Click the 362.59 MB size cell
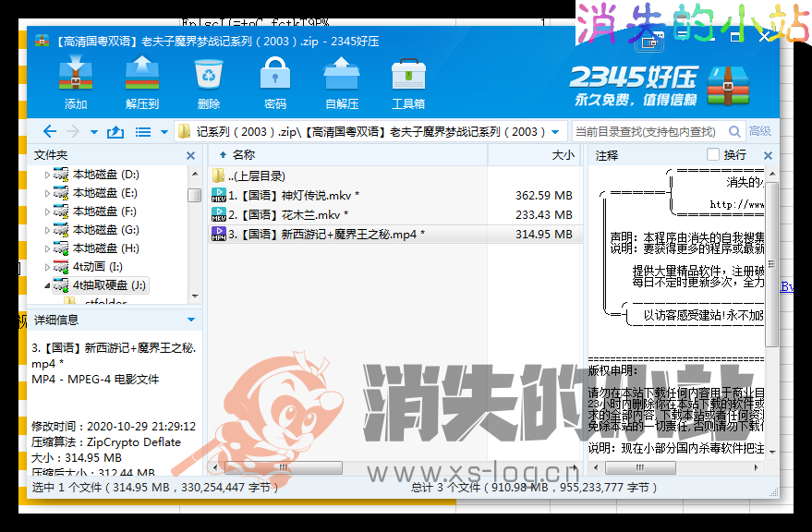812x532 pixels. click(x=544, y=195)
